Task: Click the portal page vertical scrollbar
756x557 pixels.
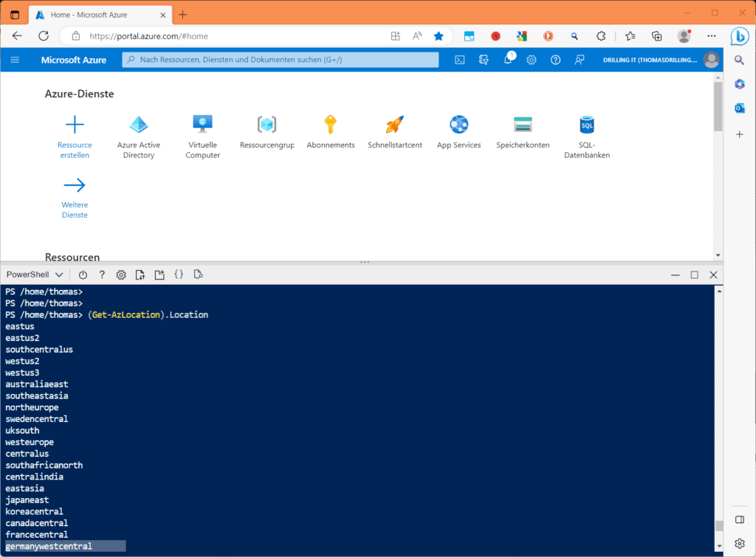Action: (x=718, y=106)
